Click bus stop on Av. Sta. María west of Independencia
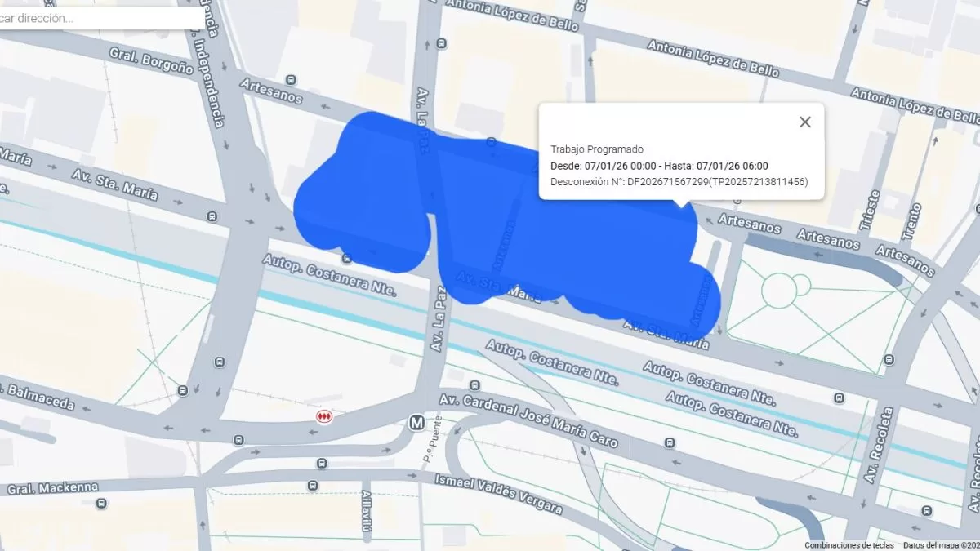980x551 pixels. click(212, 217)
